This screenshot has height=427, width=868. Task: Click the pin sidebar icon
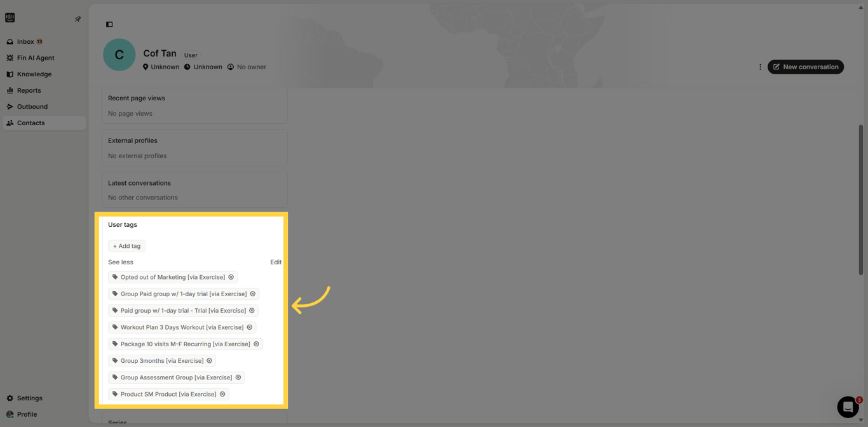click(78, 18)
